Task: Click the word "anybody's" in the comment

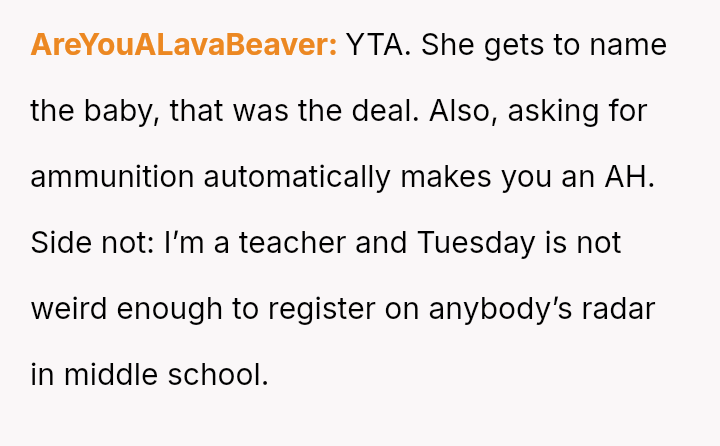Action: pos(500,310)
